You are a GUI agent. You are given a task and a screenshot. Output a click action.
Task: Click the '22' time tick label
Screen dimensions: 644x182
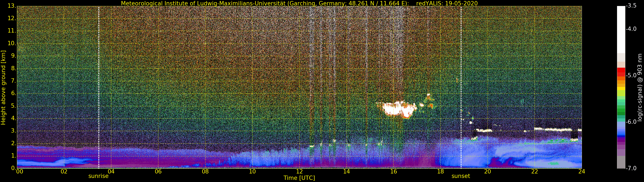[x=534, y=172]
